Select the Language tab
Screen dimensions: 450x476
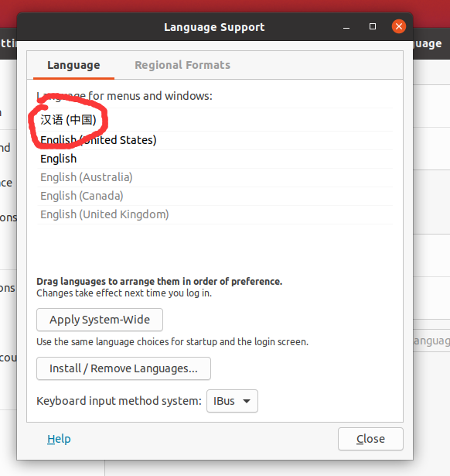pos(73,65)
